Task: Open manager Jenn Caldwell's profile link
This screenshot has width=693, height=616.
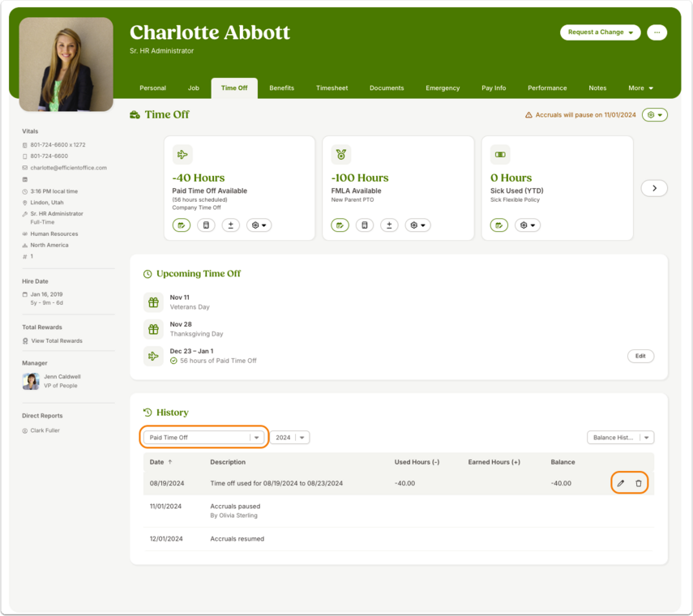Action: tap(62, 377)
